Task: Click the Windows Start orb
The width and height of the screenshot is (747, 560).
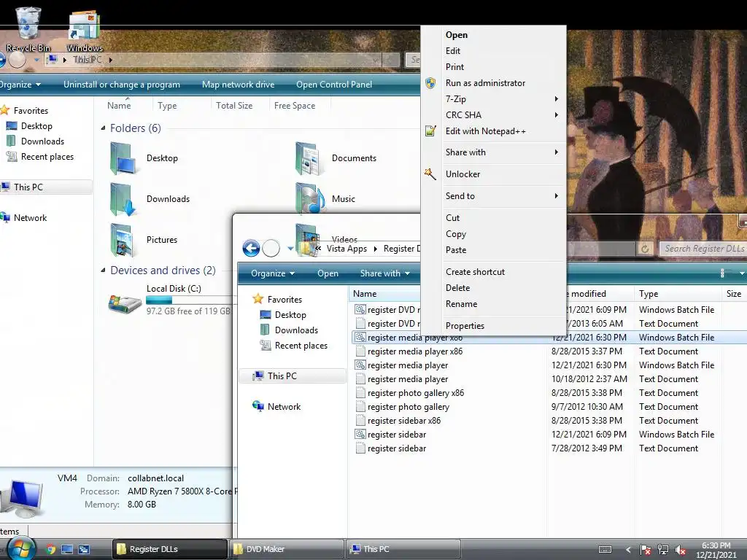Action: click(21, 549)
